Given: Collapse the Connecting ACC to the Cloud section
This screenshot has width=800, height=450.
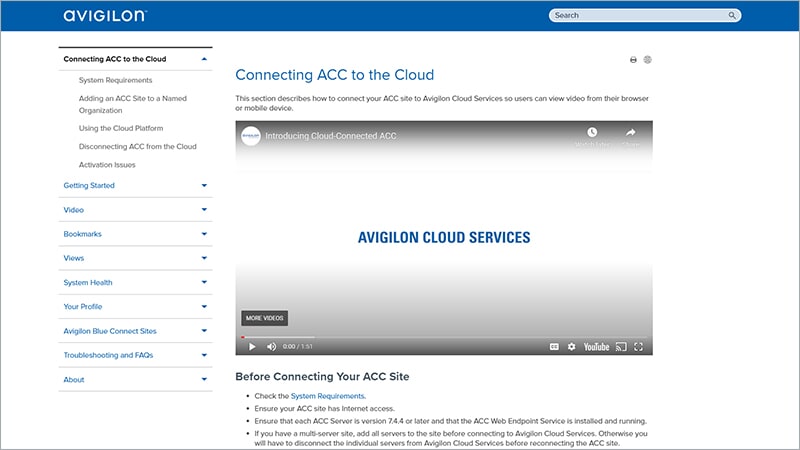Looking at the screenshot, I should click(204, 59).
